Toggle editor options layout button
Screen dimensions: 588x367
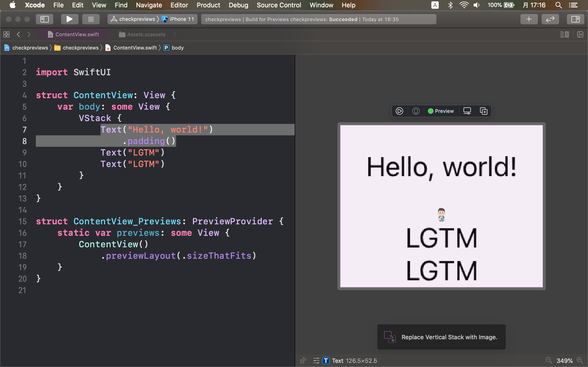point(564,34)
